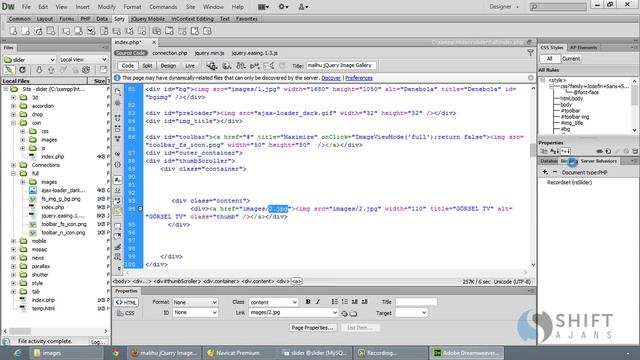The image size is (640, 360).
Task: Expand the parallax folder
Action: pos(13,267)
